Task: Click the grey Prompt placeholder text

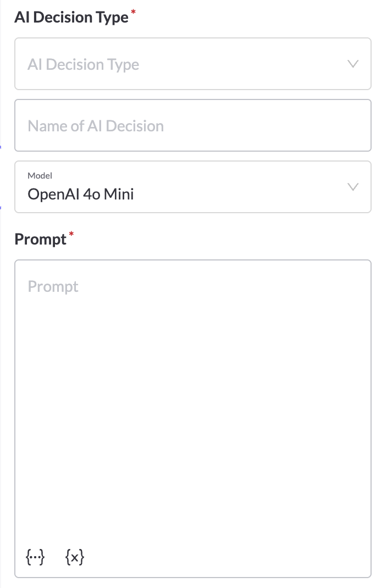Action: pyautogui.click(x=53, y=286)
